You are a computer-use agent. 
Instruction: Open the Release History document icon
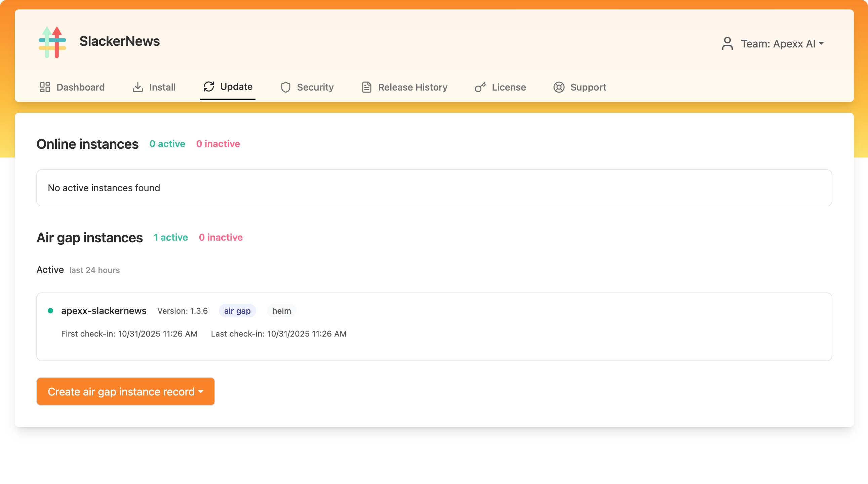tap(366, 87)
